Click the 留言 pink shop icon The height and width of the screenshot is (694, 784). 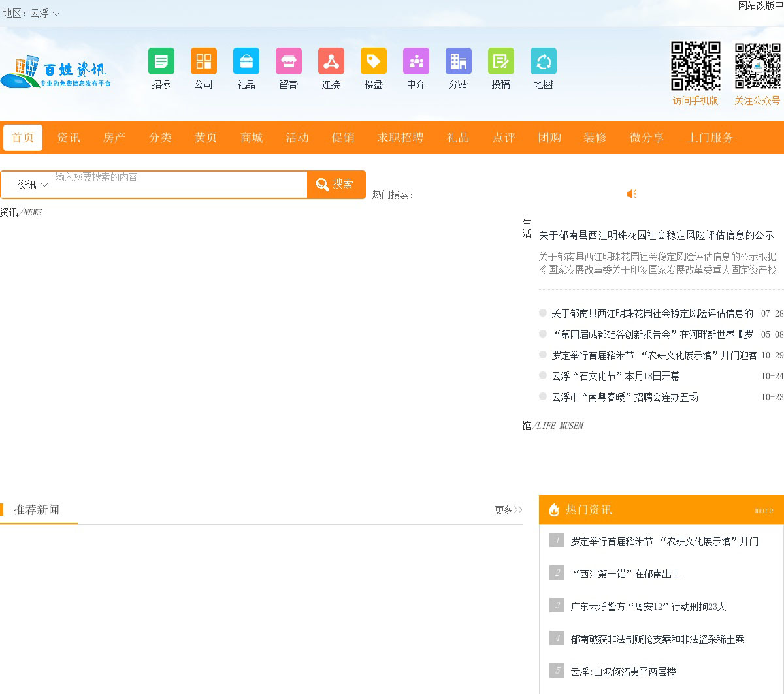pos(288,61)
